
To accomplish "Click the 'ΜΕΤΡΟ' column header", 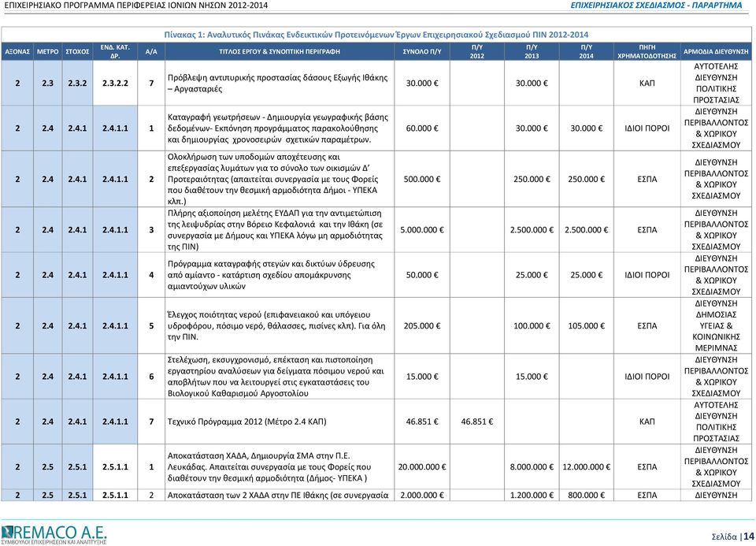I will click(x=48, y=52).
